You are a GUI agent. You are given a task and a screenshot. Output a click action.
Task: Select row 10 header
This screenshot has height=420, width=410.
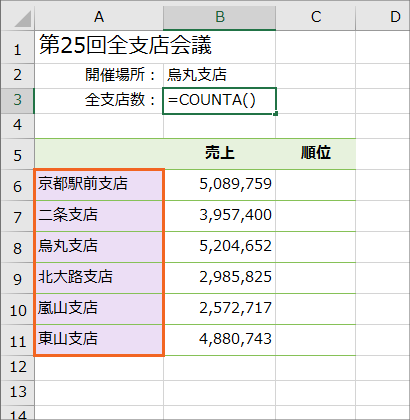[x=17, y=309]
